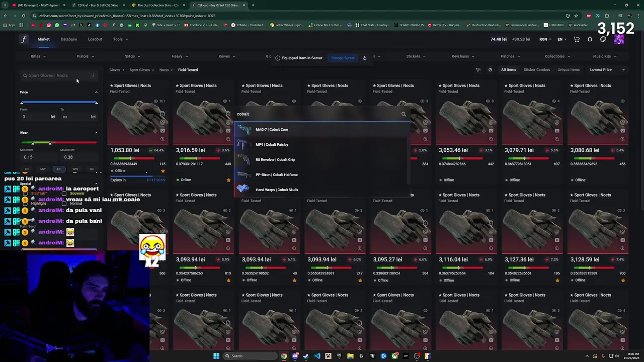Toggle the FT wear filter

click(59, 169)
